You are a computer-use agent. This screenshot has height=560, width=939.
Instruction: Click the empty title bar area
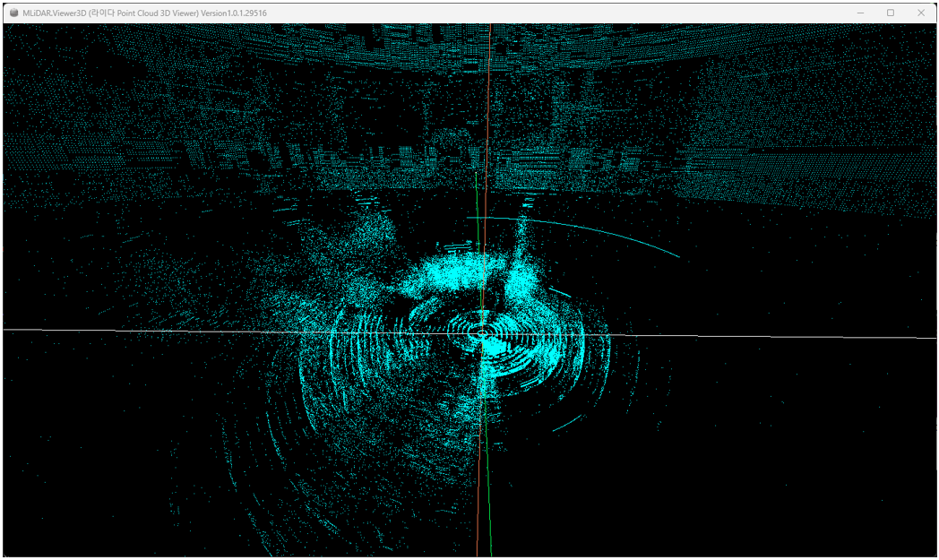click(x=538, y=13)
